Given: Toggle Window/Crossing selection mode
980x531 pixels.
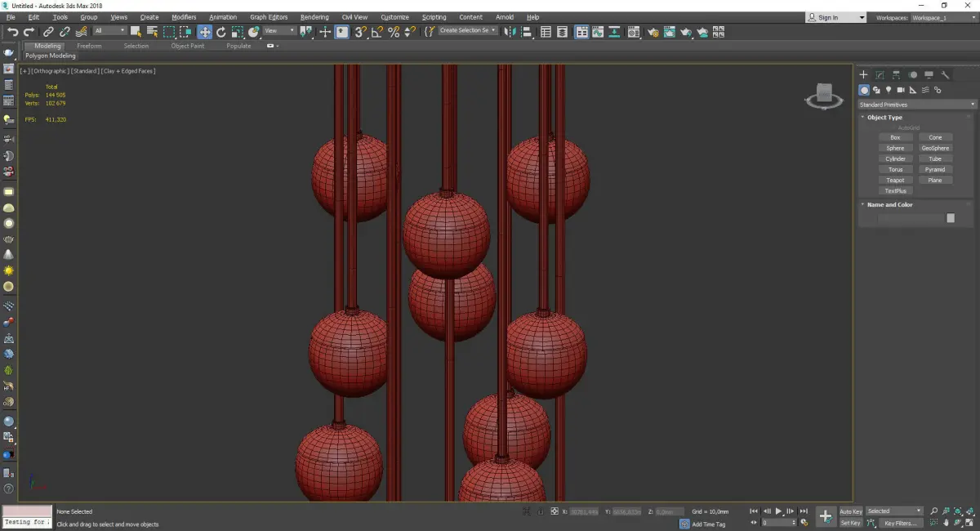Looking at the screenshot, I should tap(185, 32).
